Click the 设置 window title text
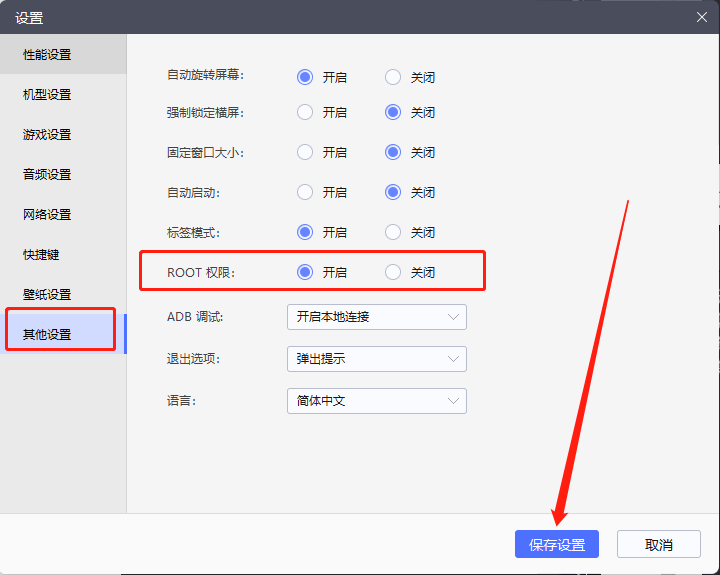Image resolution: width=720 pixels, height=575 pixels. pos(29,18)
